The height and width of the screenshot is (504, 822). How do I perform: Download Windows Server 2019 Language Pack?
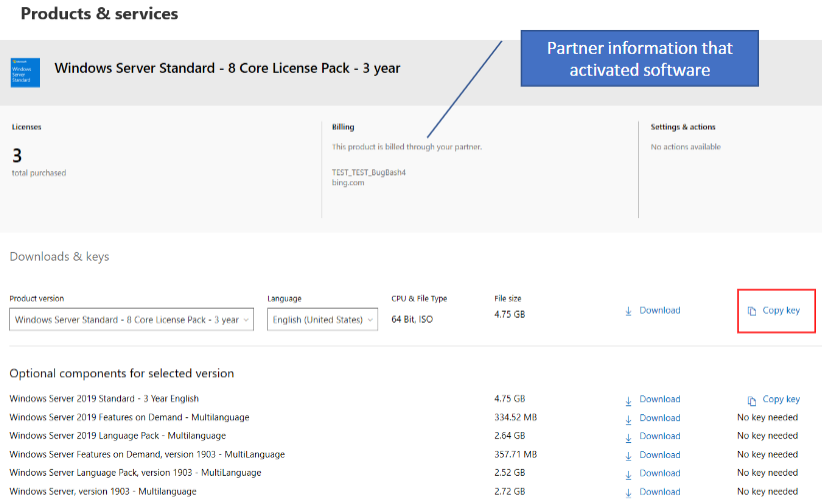pos(659,436)
